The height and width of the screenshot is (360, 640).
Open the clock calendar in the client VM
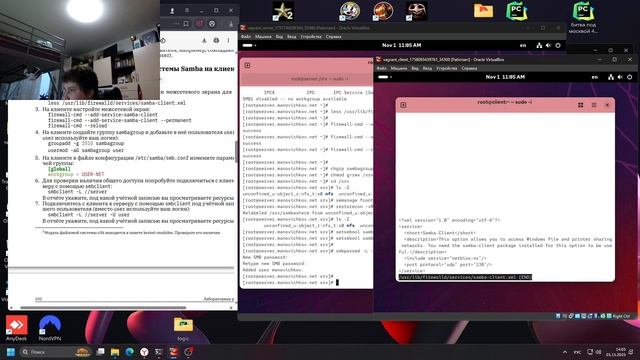click(x=505, y=77)
